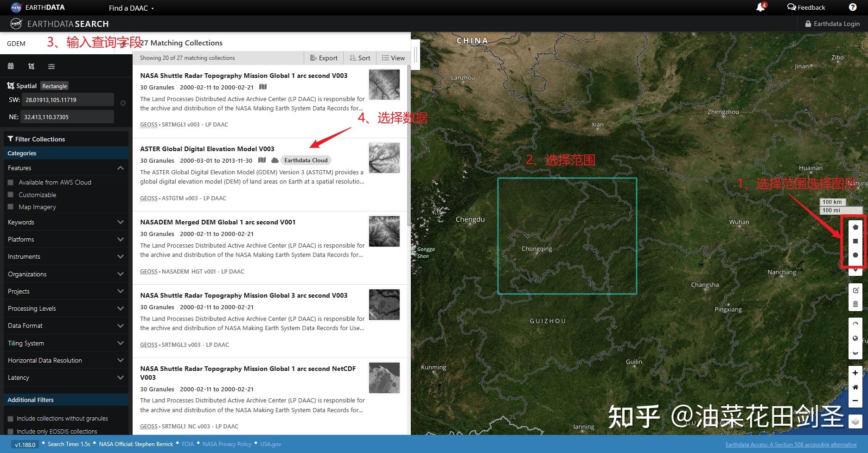The height and width of the screenshot is (453, 868).
Task: Select the circle drawing tool on map
Action: point(855,255)
